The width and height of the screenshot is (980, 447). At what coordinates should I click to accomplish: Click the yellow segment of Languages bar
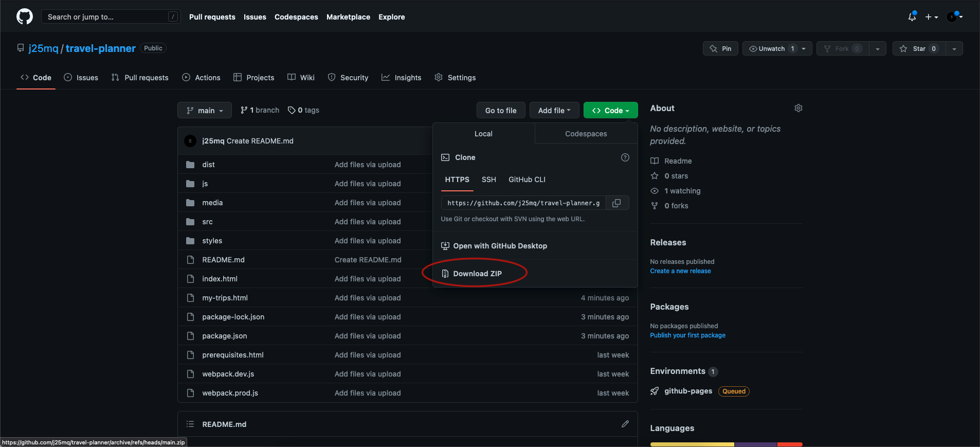click(692, 444)
